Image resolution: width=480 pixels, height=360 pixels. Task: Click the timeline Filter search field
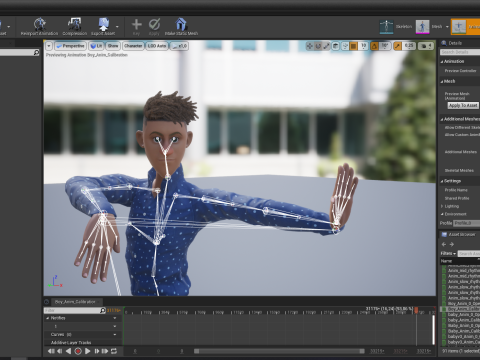(x=73, y=310)
